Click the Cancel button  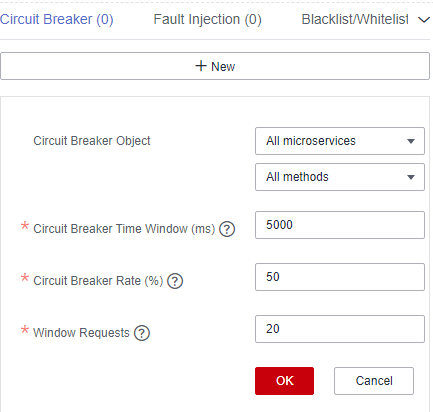tap(374, 381)
